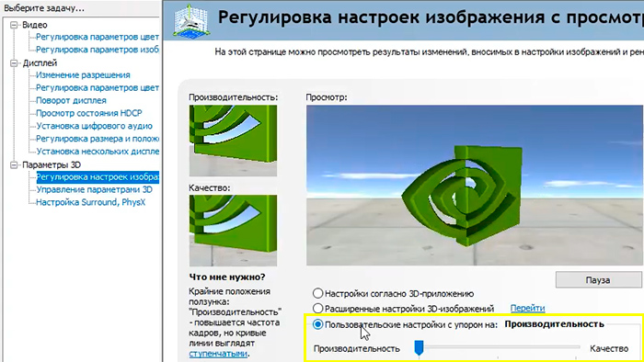Select Расширенные настройки 3D-изображений radio button
This screenshot has height=362, width=644.
[x=317, y=309]
